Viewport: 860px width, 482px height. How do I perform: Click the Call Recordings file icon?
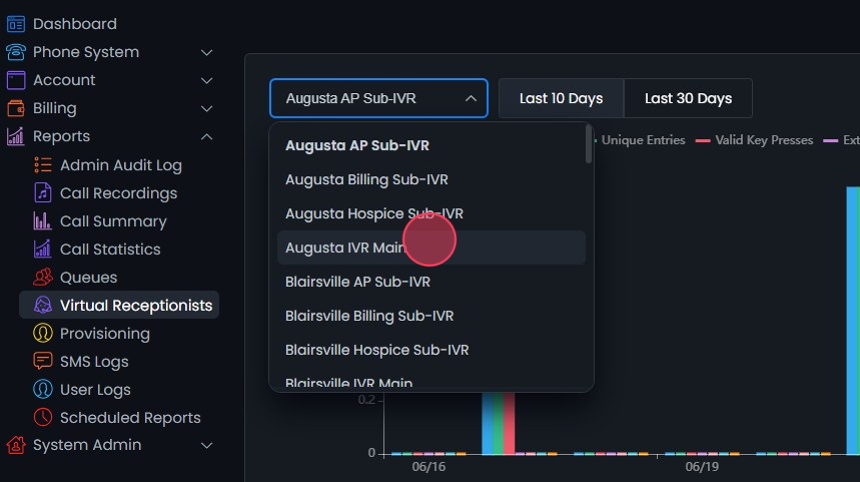coord(43,193)
